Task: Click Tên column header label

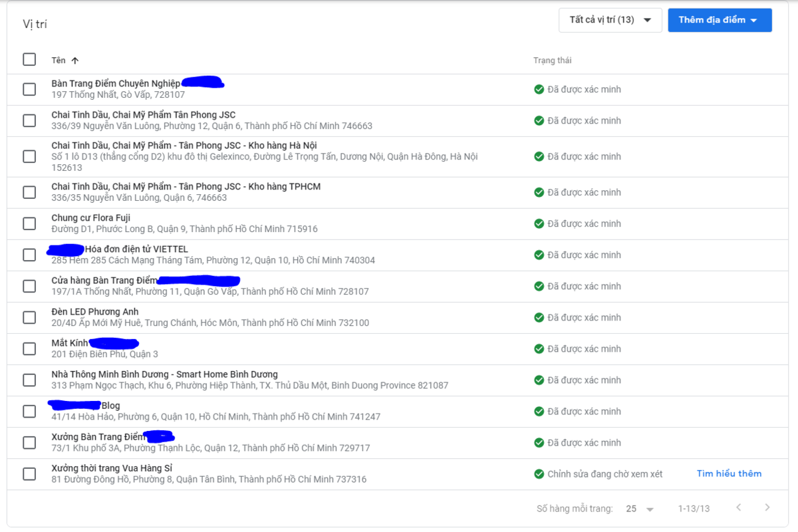Action: [x=59, y=61]
